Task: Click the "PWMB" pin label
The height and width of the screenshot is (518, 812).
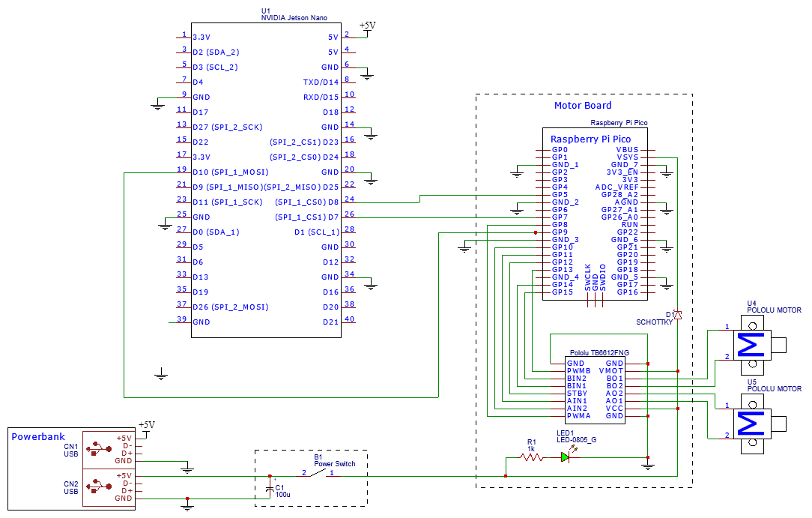Action: click(579, 371)
